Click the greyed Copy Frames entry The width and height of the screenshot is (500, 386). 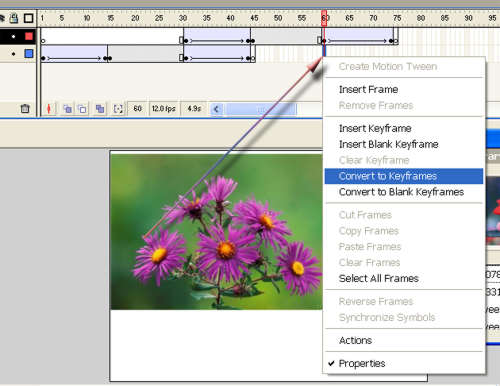(369, 231)
